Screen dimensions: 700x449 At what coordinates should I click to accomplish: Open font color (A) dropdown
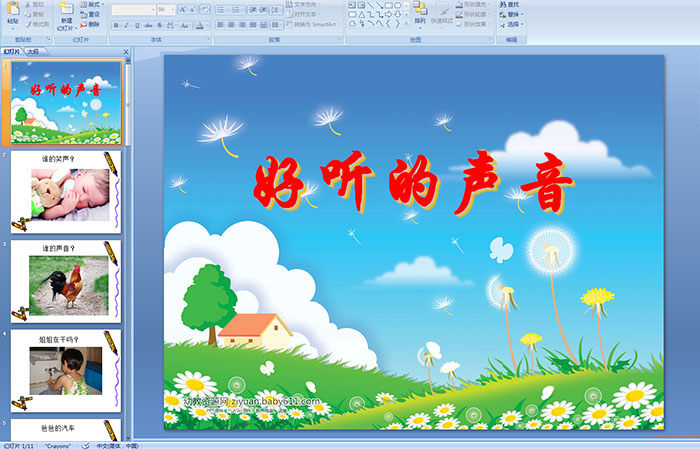pos(201,25)
